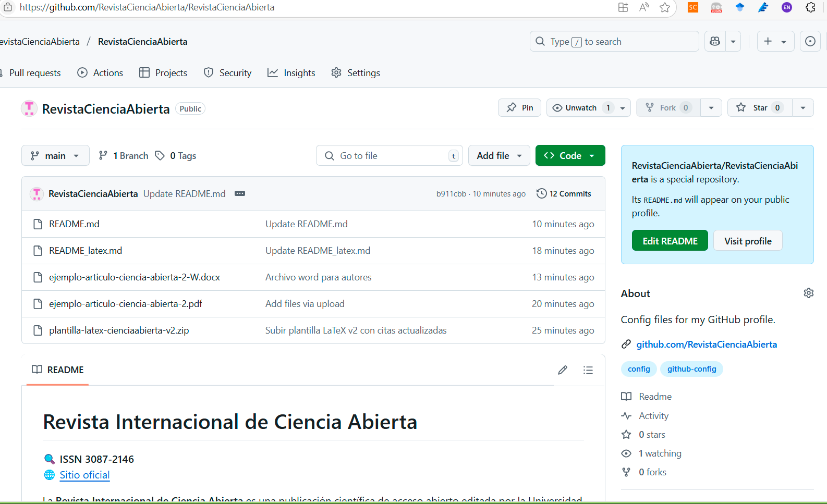View the 0 Tags link
The image size is (827, 504).
[x=176, y=155]
